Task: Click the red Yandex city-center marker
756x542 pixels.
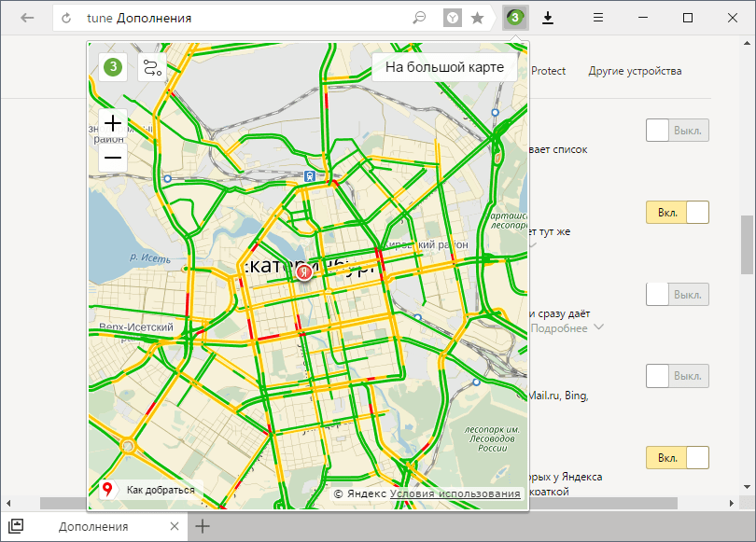Action: pyautogui.click(x=303, y=272)
